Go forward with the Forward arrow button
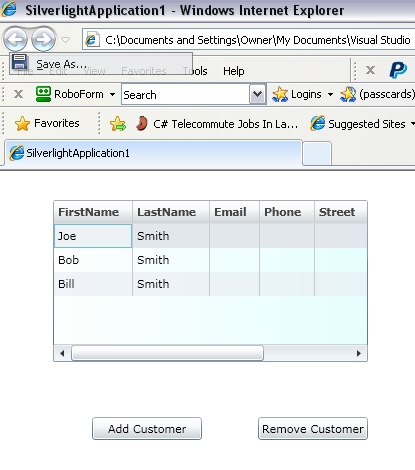 click(43, 39)
